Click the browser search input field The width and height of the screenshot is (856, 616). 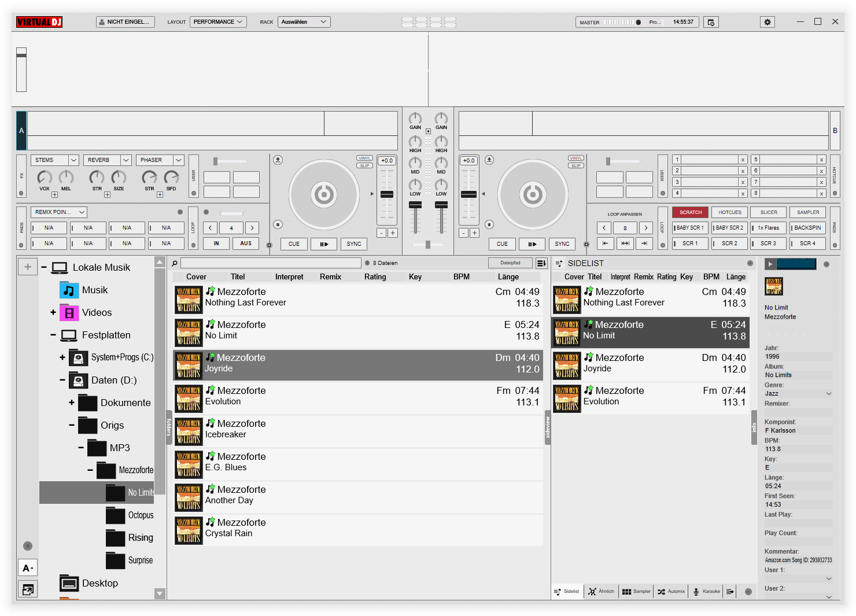point(271,263)
